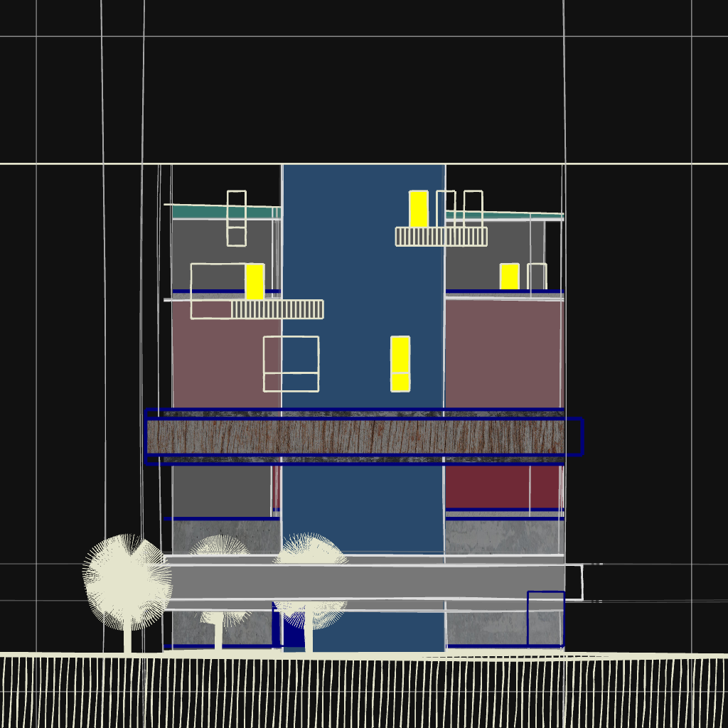This screenshot has width=728, height=728.
Task: Click the yellow window atop the blue tower
Action: [419, 208]
